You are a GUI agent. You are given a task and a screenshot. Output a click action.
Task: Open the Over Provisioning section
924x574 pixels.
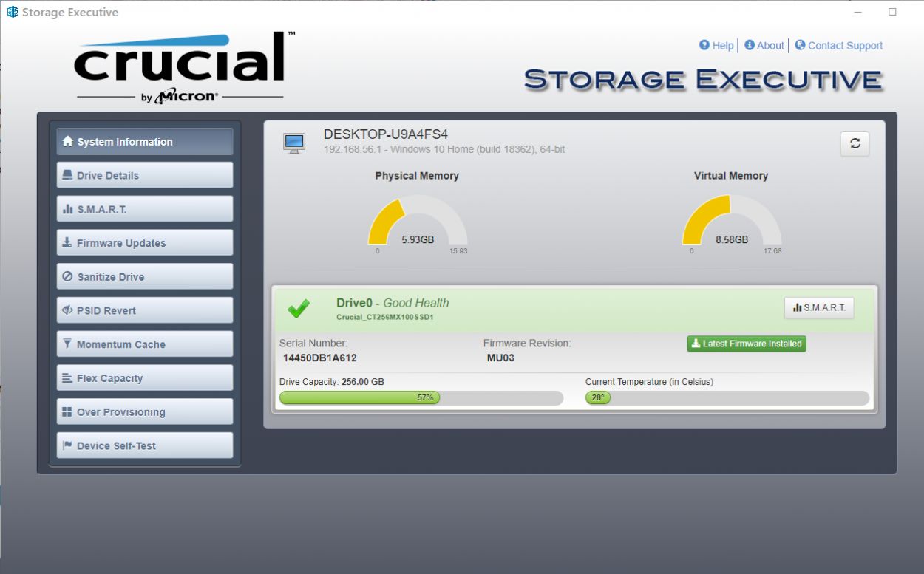145,412
